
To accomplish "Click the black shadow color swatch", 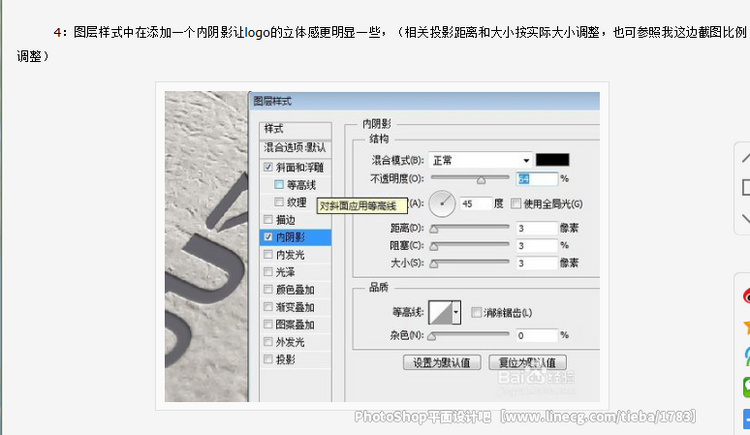I will pos(552,160).
